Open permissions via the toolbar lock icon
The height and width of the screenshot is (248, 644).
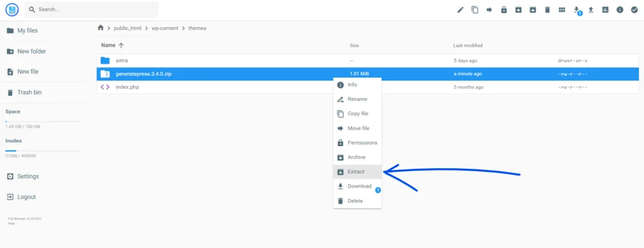(x=504, y=10)
